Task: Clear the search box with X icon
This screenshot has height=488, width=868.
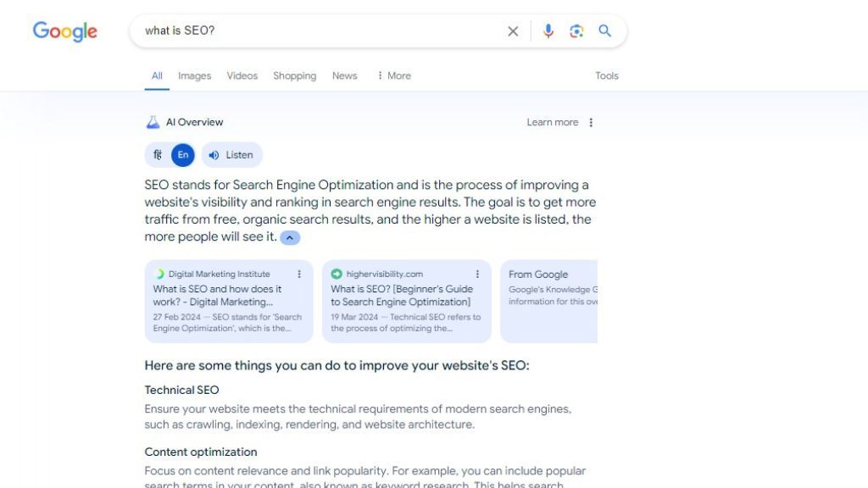Action: (x=513, y=31)
